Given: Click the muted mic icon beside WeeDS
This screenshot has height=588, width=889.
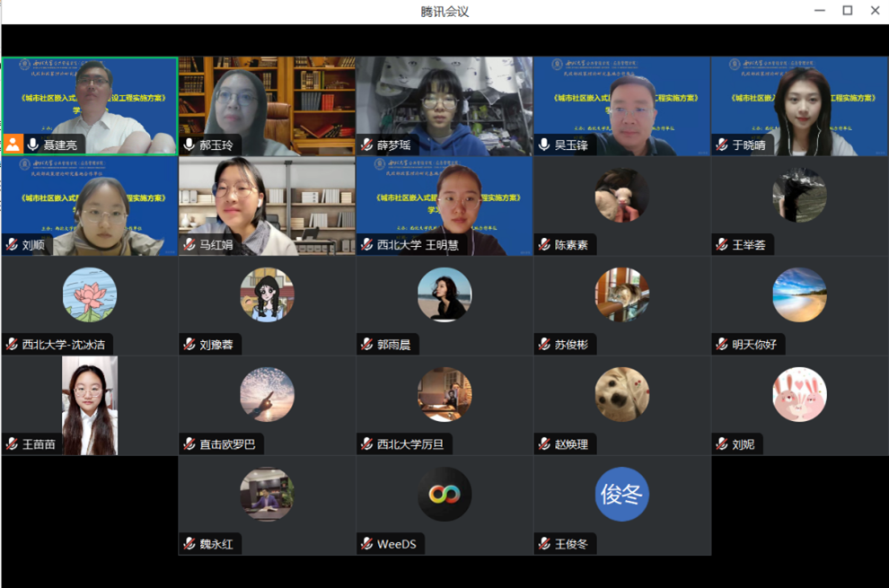Looking at the screenshot, I should [366, 543].
